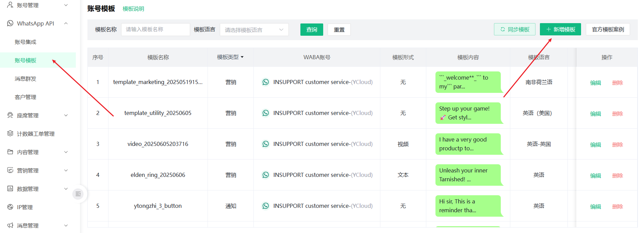Click the 'Step up your game!' content bubble
644x233 pixels.
pos(468,113)
